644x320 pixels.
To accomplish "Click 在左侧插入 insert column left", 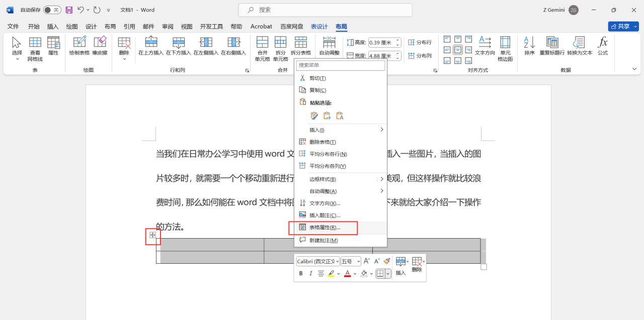I will (206, 46).
